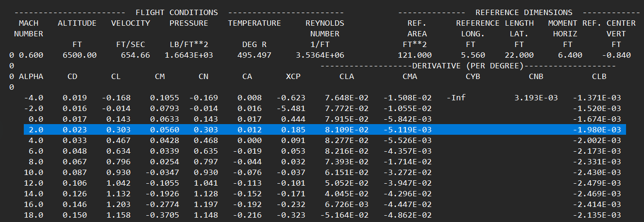Select CMA value -1.508E-02
Viewport: 644px width, 222px height.
point(407,98)
